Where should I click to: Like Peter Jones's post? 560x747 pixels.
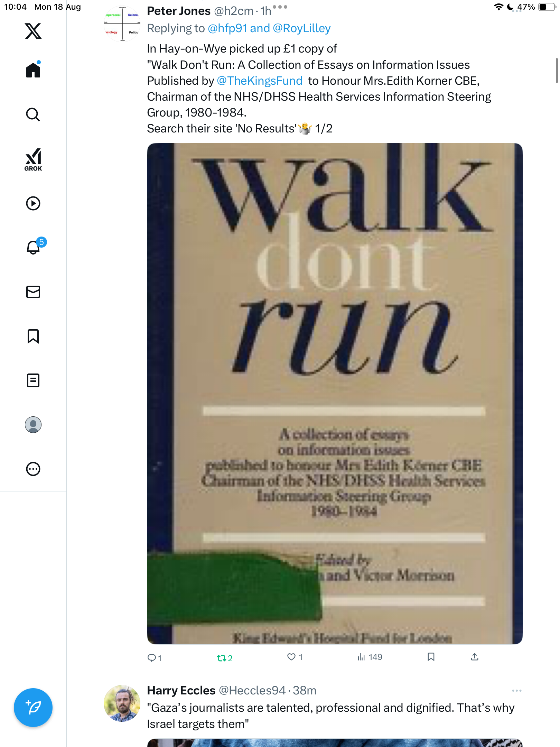[295, 657]
